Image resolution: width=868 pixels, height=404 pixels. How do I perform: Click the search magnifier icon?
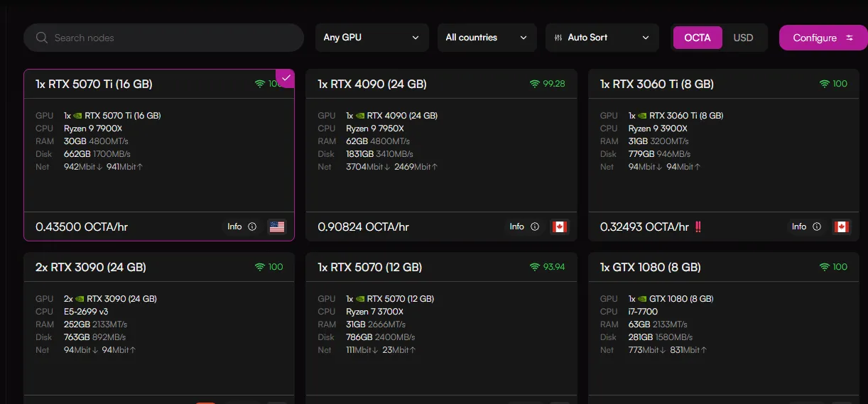coord(42,38)
